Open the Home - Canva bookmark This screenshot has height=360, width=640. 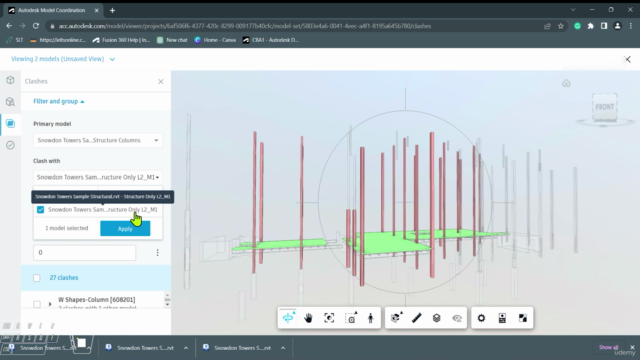point(215,40)
